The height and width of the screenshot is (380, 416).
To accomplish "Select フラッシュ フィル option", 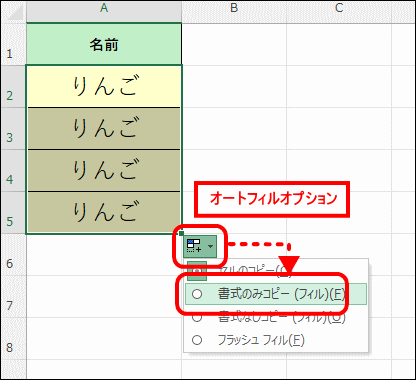I will pos(276,340).
